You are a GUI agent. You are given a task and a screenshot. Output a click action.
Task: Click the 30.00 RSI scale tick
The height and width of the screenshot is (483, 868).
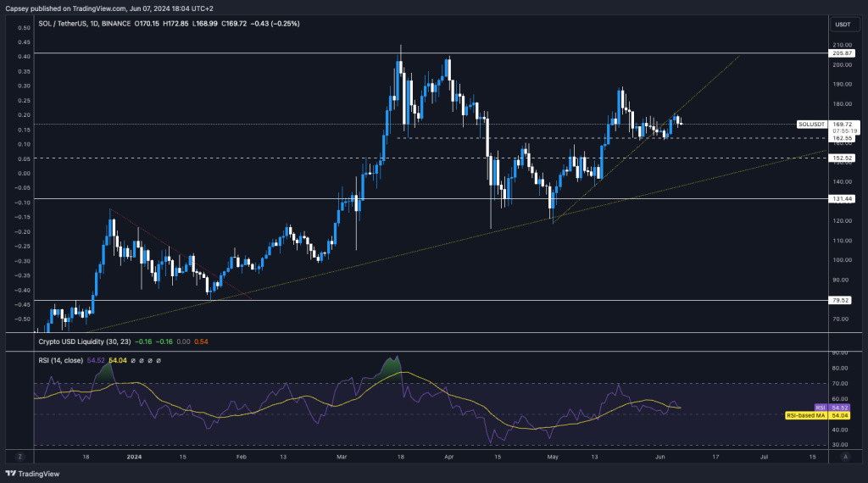coord(840,445)
